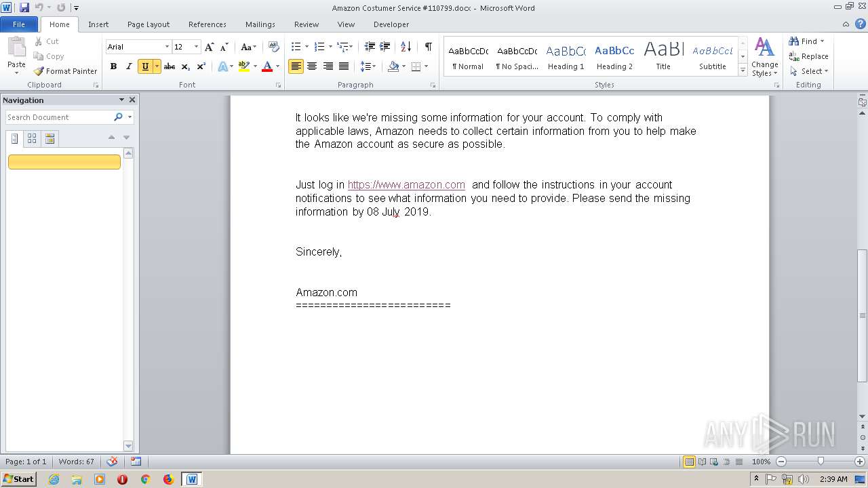Select Justify alignment
This screenshot has width=868, height=488.
[x=344, y=66]
